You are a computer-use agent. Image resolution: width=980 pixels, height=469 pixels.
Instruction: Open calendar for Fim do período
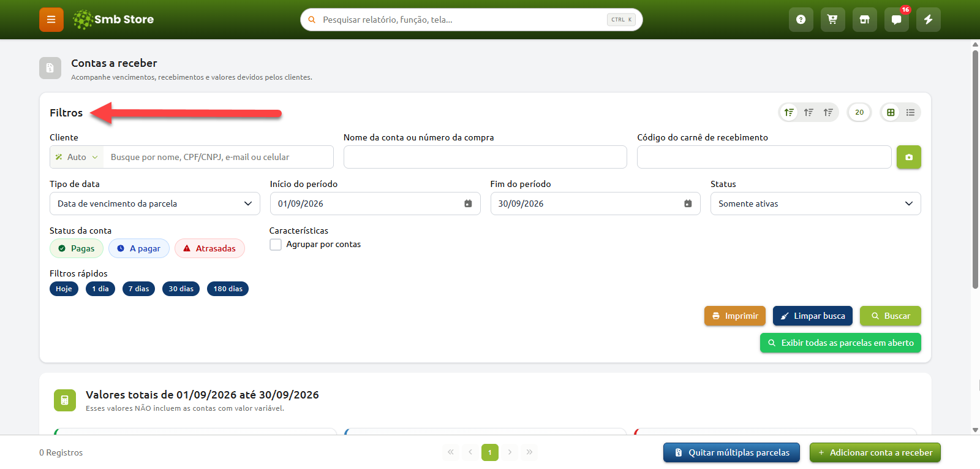[x=688, y=204]
